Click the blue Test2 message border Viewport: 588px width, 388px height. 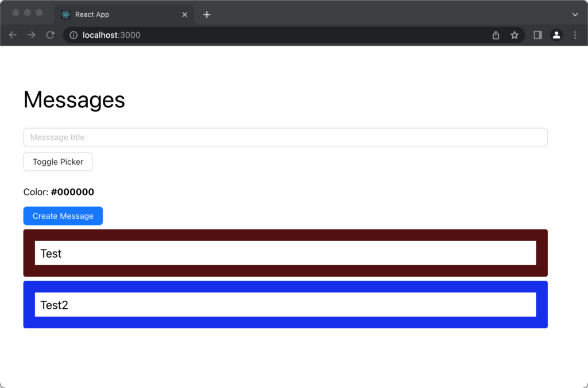(x=285, y=286)
